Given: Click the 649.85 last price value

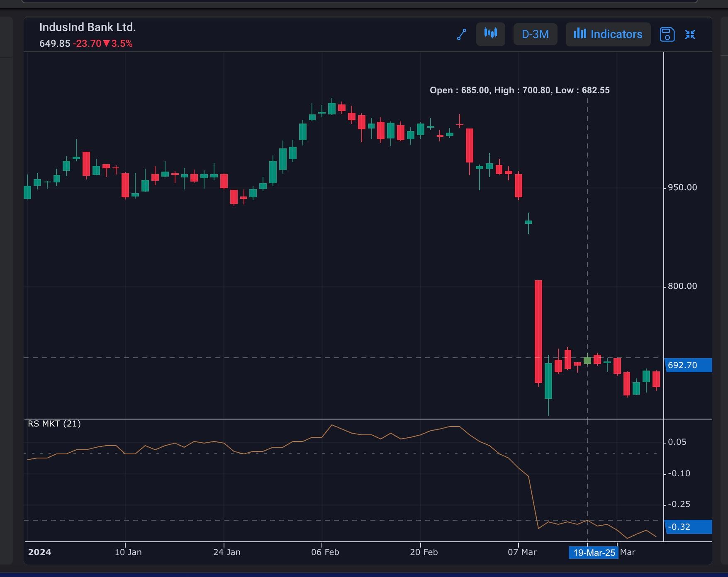Looking at the screenshot, I should point(55,44).
